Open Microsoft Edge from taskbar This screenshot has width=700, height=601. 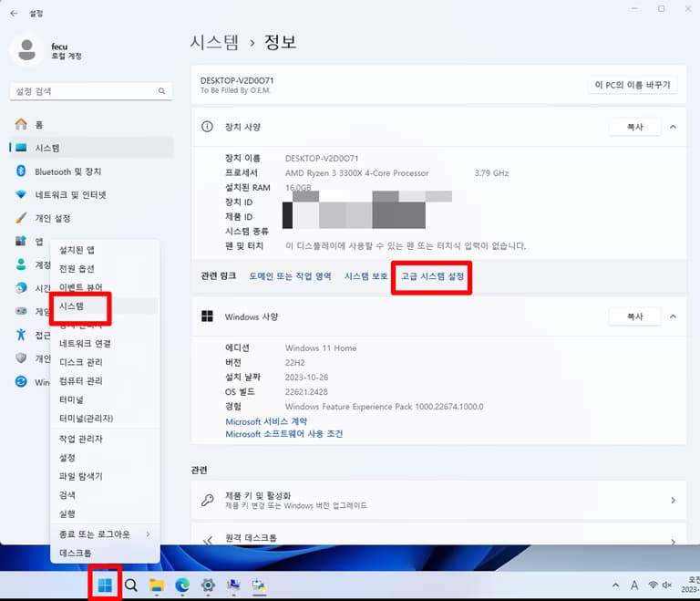pos(182,585)
